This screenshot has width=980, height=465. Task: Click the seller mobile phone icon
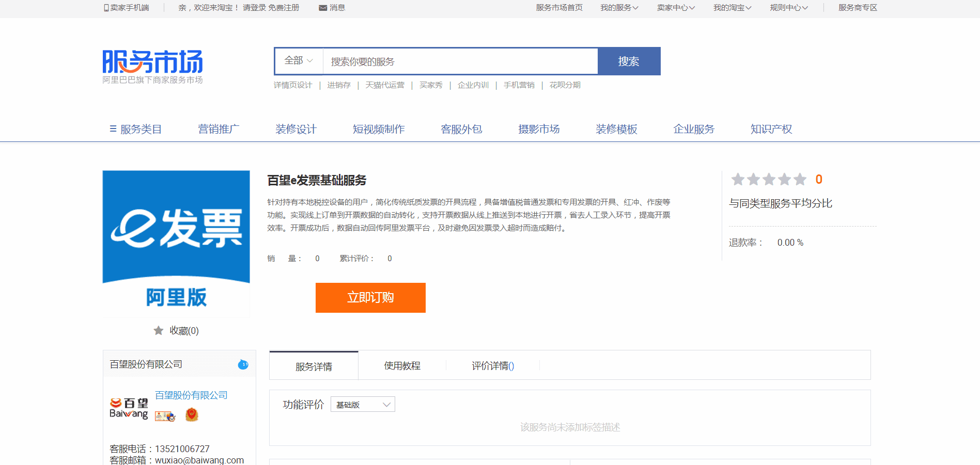(x=106, y=8)
